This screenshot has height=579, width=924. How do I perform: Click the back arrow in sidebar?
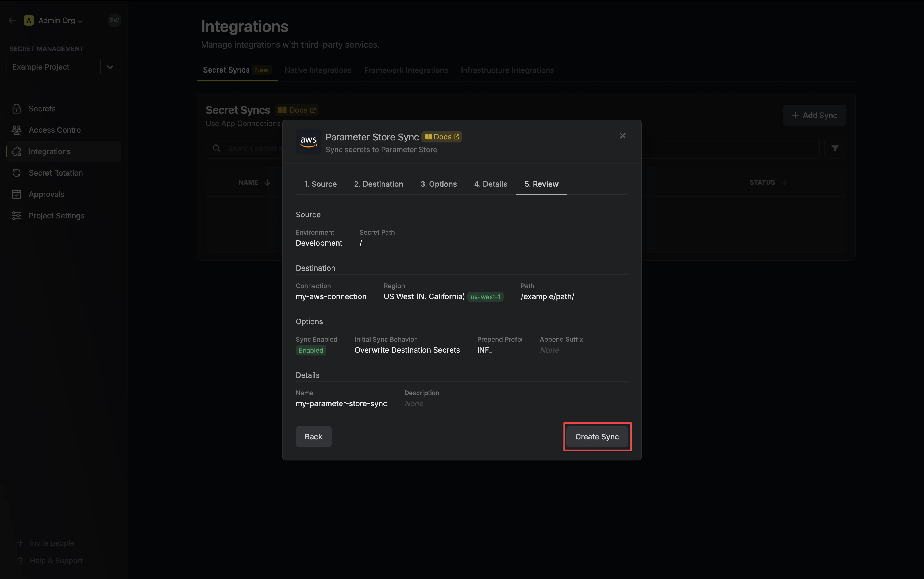tap(12, 20)
